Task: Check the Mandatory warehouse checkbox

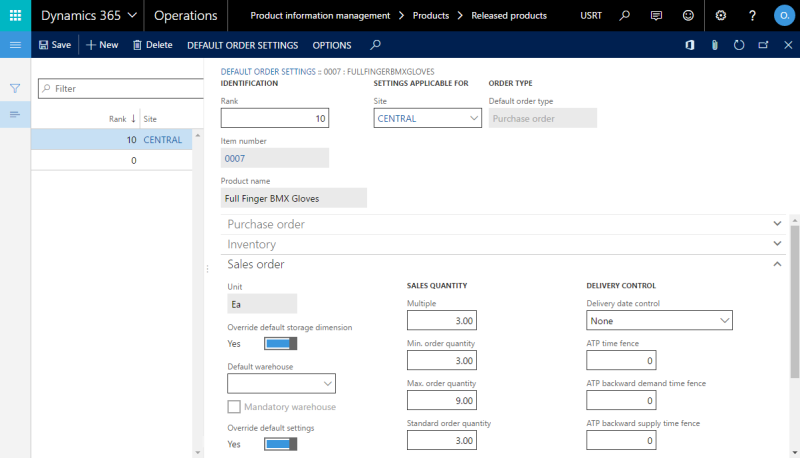Action: pos(234,406)
